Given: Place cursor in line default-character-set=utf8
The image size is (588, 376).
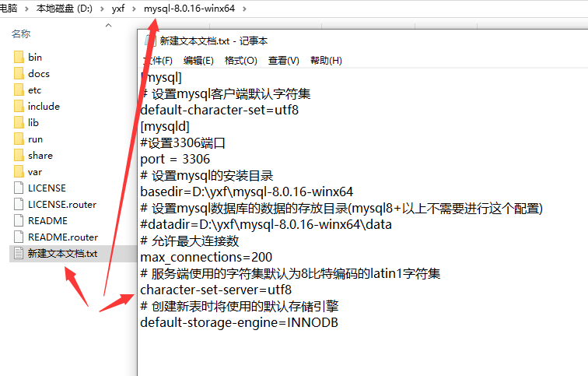Looking at the screenshot, I should click(219, 110).
